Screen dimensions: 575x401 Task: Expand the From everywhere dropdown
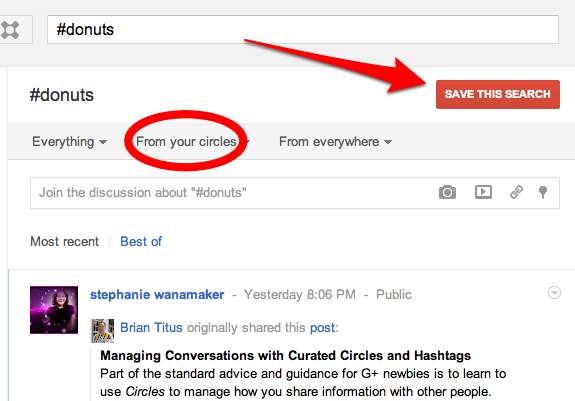(335, 141)
